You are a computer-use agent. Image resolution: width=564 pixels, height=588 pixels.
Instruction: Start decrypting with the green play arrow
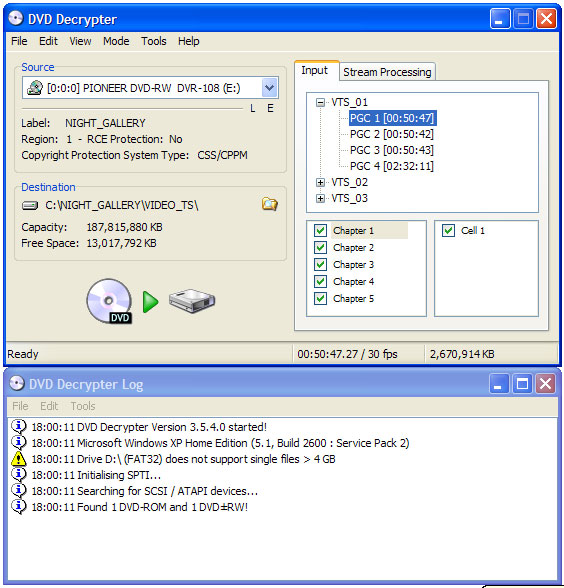pyautogui.click(x=150, y=302)
